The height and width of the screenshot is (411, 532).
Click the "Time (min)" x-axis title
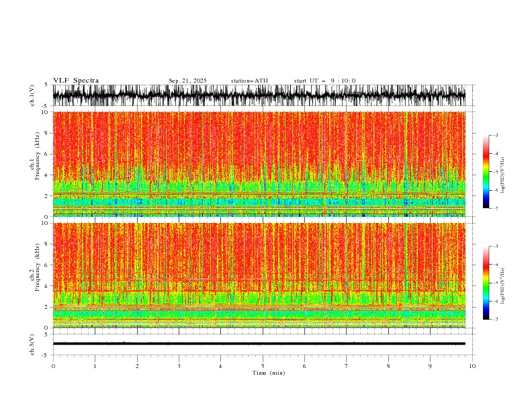(269, 373)
